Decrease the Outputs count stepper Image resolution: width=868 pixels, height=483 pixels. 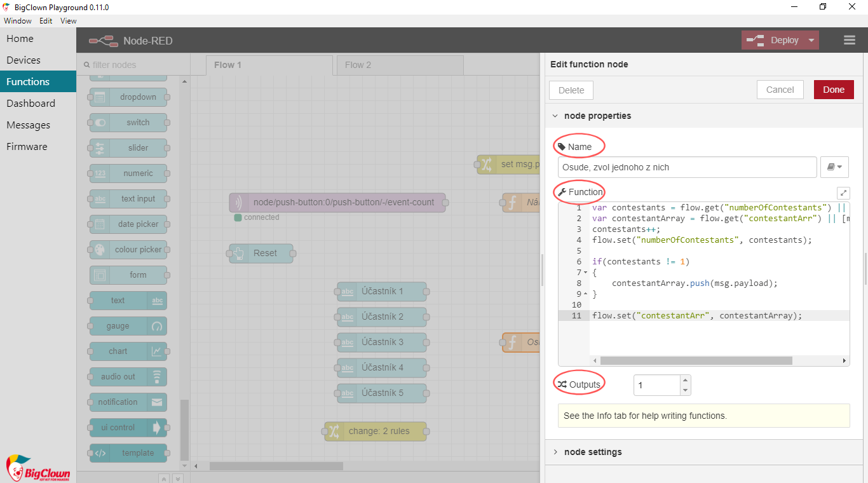click(685, 390)
